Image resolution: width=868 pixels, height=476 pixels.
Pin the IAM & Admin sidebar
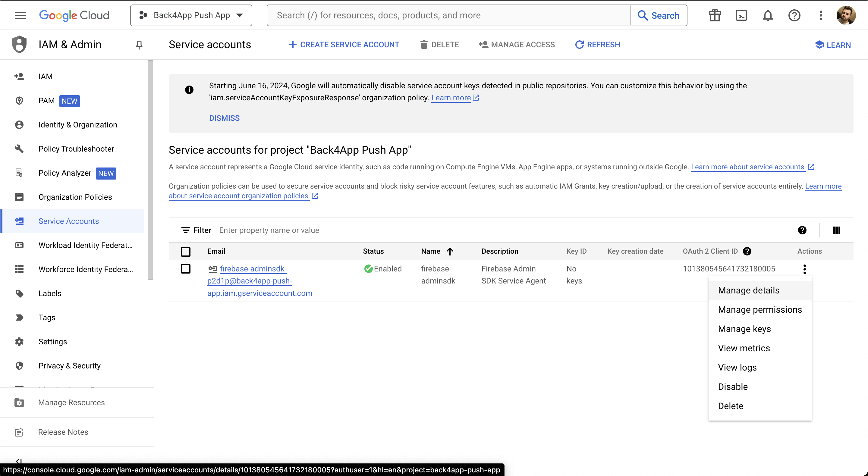(x=139, y=45)
